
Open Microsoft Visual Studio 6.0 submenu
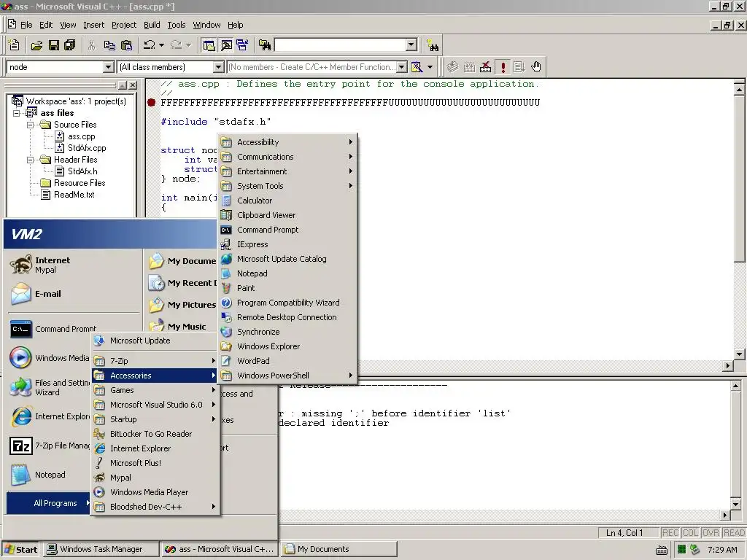click(155, 405)
